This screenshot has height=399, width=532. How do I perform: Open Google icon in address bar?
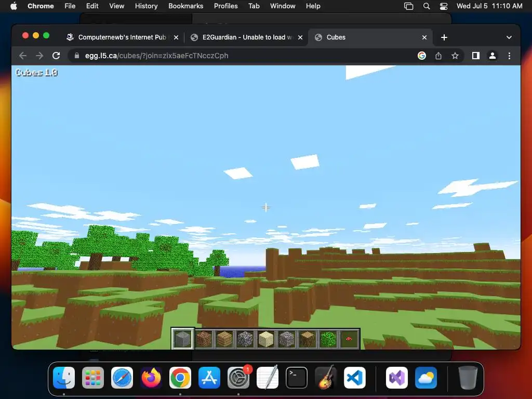(x=422, y=56)
